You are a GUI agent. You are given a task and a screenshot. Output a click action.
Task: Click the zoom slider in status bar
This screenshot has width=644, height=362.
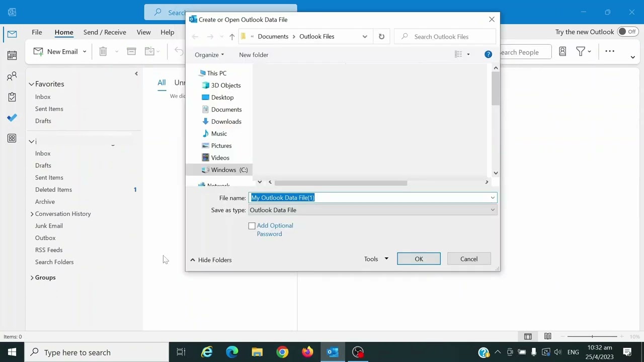click(592, 336)
